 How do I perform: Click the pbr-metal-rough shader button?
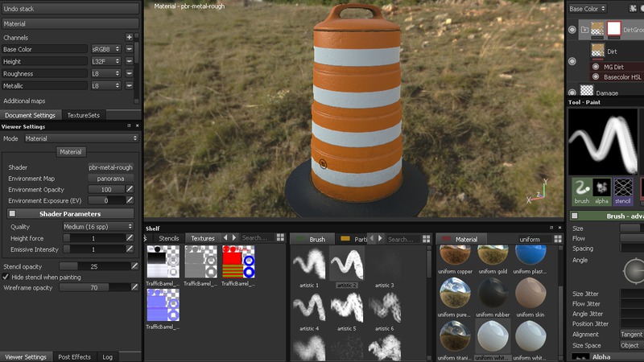click(110, 167)
